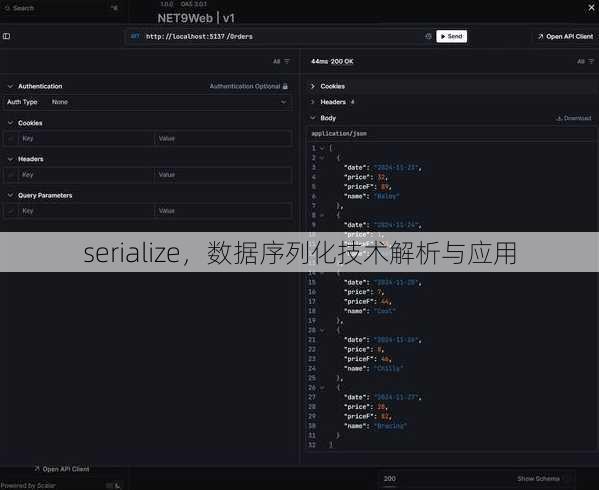This screenshot has height=490, width=599.
Task: Fold JSON object at line 20 chevron
Action: point(322,330)
